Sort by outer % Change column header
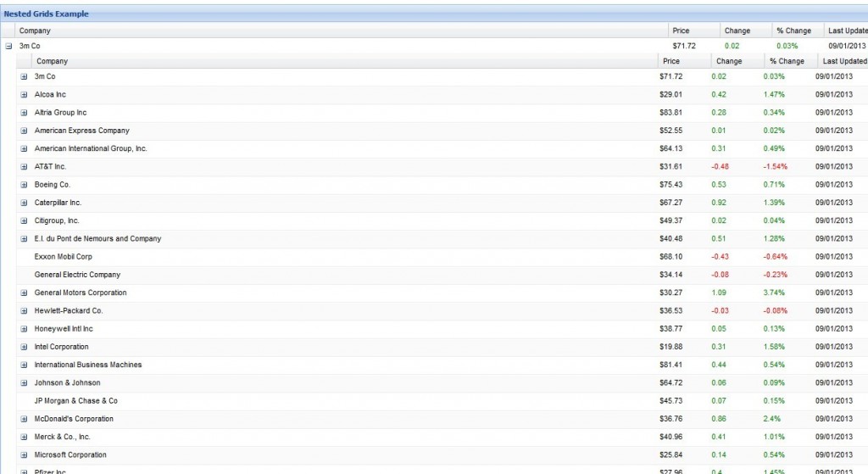Viewport: 868px width, 474px height. point(798,31)
